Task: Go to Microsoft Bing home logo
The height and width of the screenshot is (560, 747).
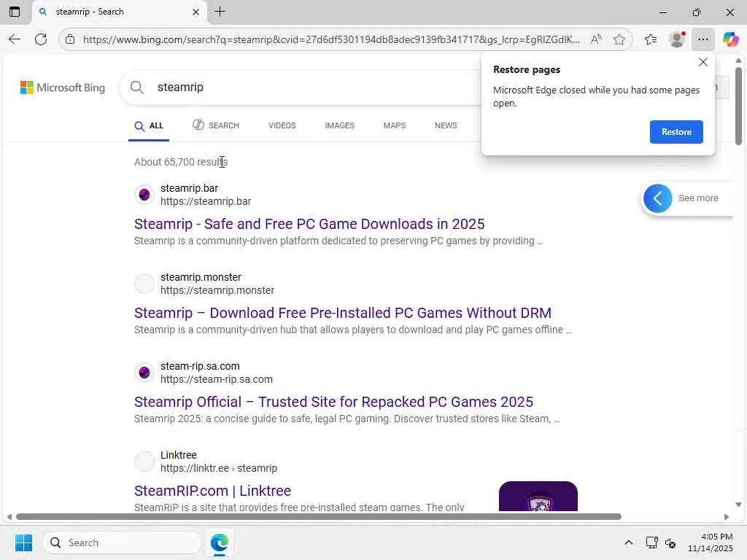Action: point(63,87)
